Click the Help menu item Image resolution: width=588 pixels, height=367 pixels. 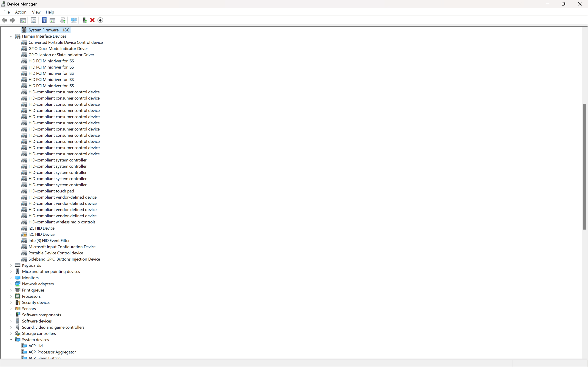coord(50,11)
